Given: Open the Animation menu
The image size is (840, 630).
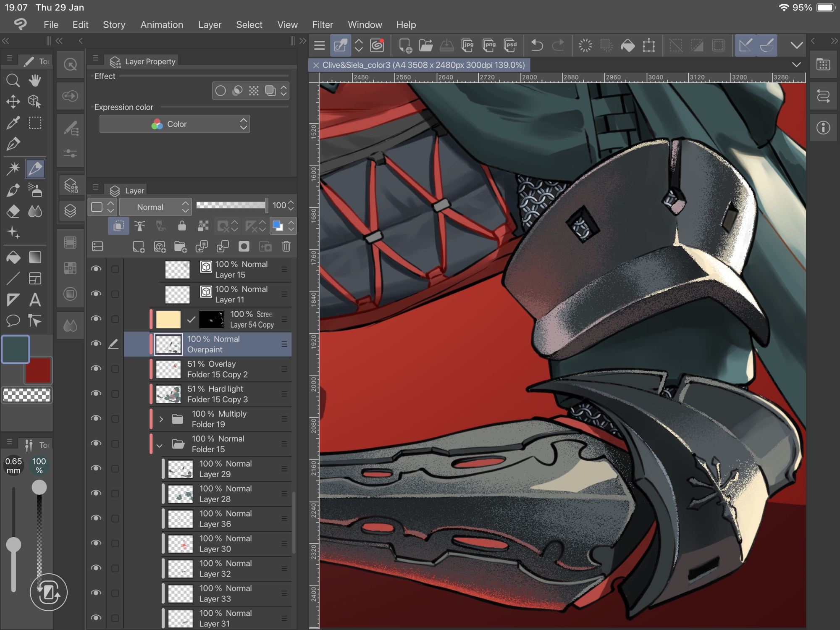Looking at the screenshot, I should (162, 25).
